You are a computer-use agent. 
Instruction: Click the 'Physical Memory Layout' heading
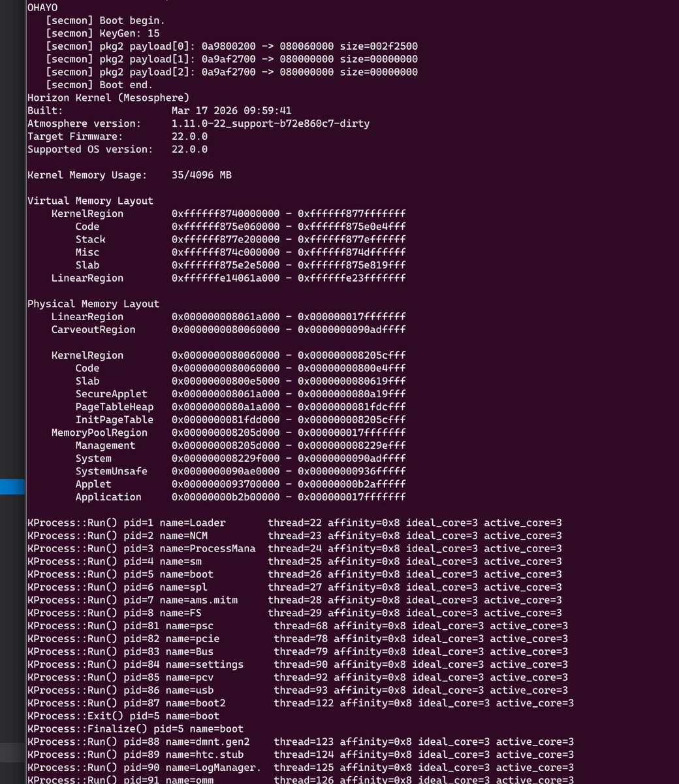[93, 304]
